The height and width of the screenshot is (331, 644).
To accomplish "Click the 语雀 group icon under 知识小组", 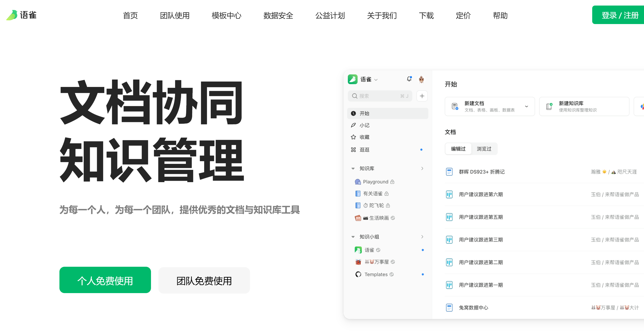I will click(358, 250).
